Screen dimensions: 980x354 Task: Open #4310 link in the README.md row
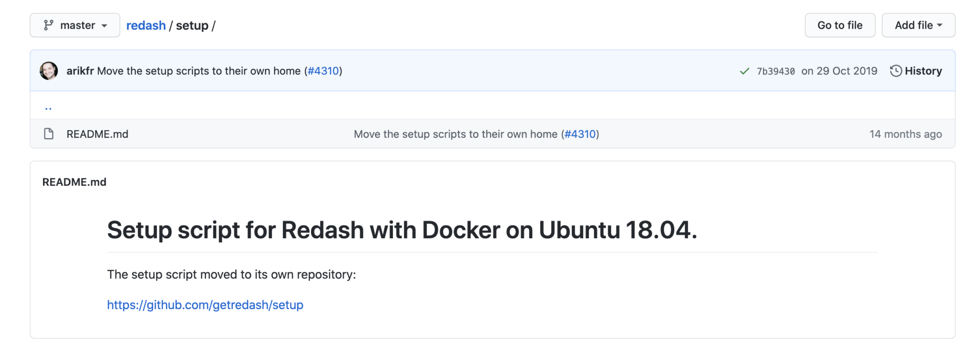click(x=580, y=134)
